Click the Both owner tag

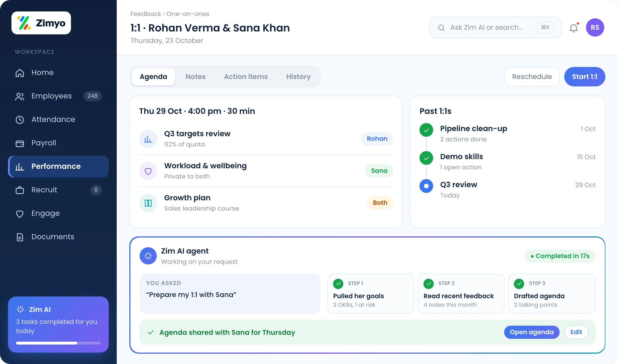click(380, 203)
